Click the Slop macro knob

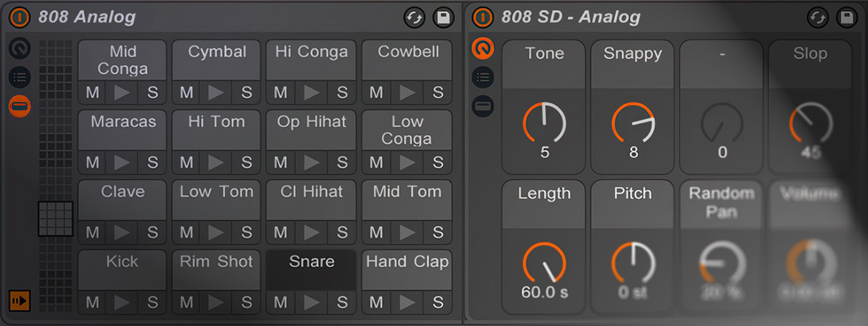[810, 123]
